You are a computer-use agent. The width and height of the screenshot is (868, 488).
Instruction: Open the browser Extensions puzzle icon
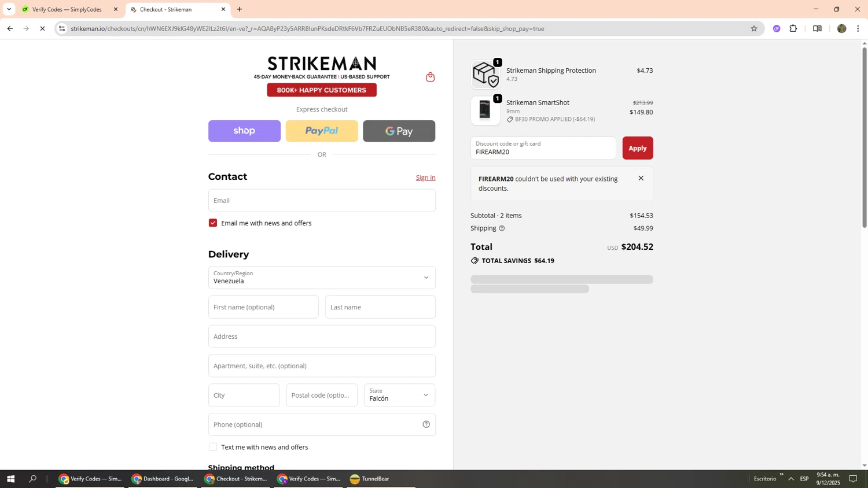[x=793, y=28]
